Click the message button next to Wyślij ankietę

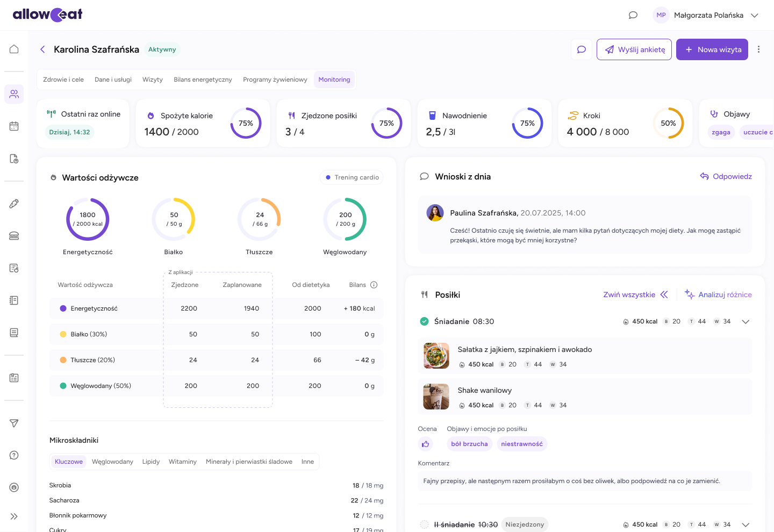tap(581, 49)
